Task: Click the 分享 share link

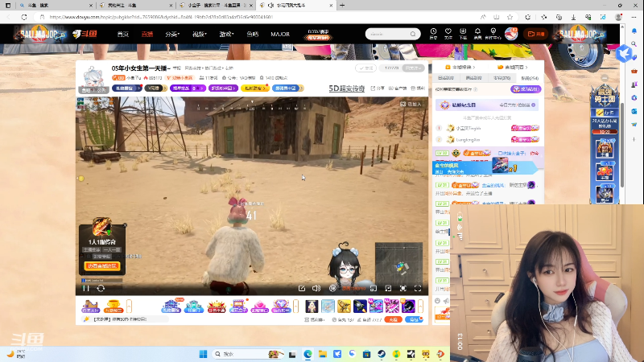Action: (x=378, y=88)
